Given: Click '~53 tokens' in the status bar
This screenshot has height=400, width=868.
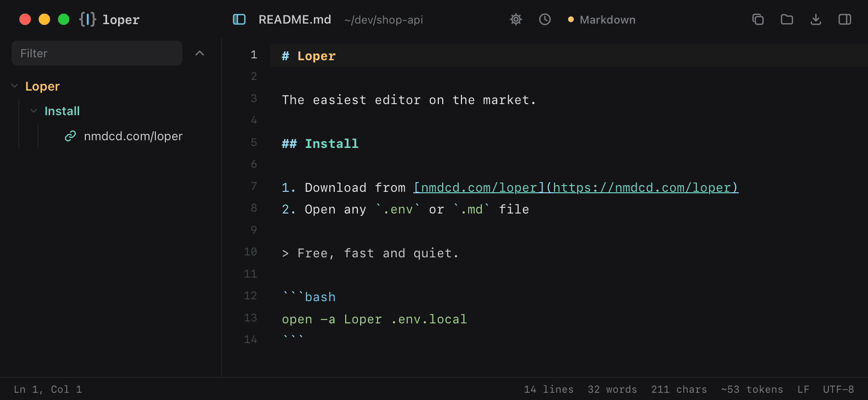Looking at the screenshot, I should 752,389.
